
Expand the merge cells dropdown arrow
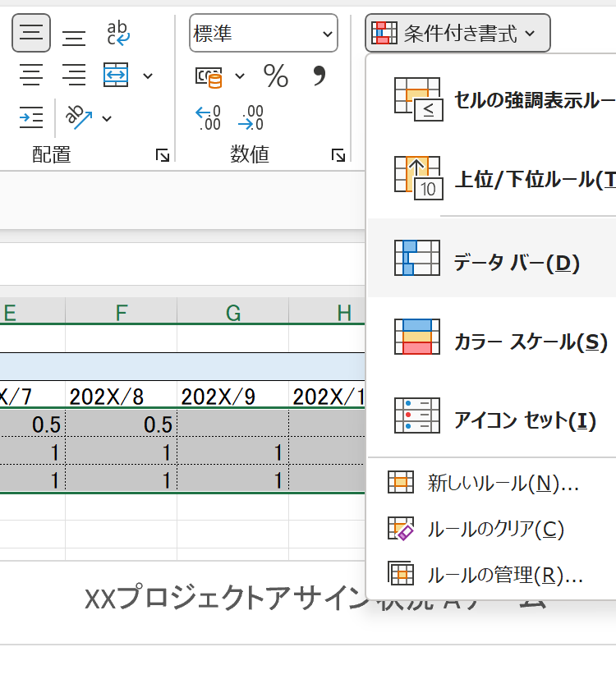[148, 76]
